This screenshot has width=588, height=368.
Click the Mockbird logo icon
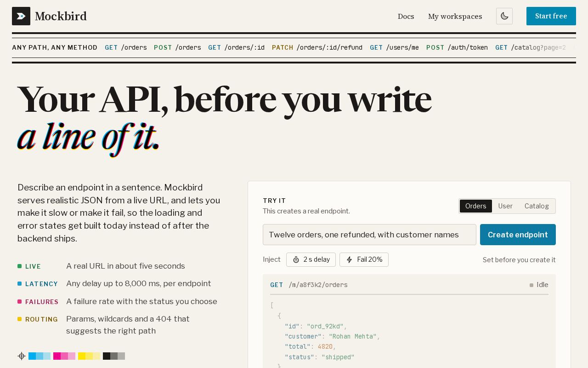tap(21, 16)
